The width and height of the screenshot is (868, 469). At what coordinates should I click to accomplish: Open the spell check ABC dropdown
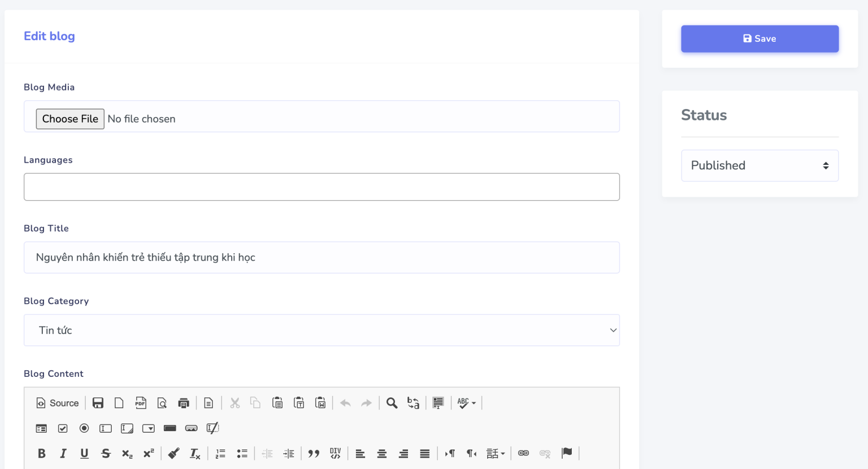point(466,403)
